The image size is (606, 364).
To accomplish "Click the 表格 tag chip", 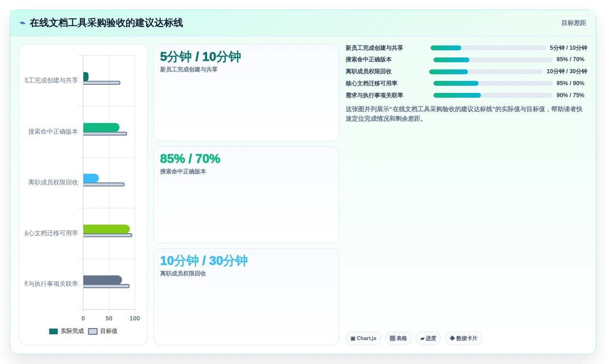I will point(398,338).
